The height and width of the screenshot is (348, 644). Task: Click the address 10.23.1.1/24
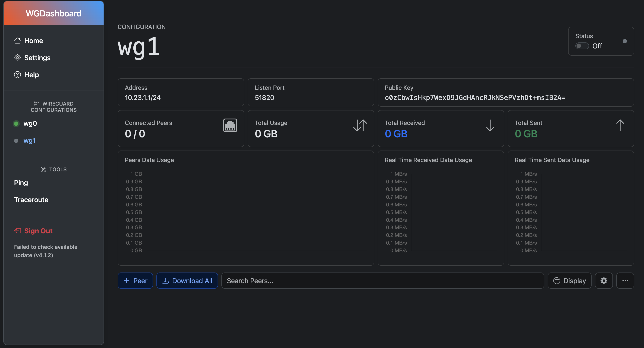tap(143, 98)
